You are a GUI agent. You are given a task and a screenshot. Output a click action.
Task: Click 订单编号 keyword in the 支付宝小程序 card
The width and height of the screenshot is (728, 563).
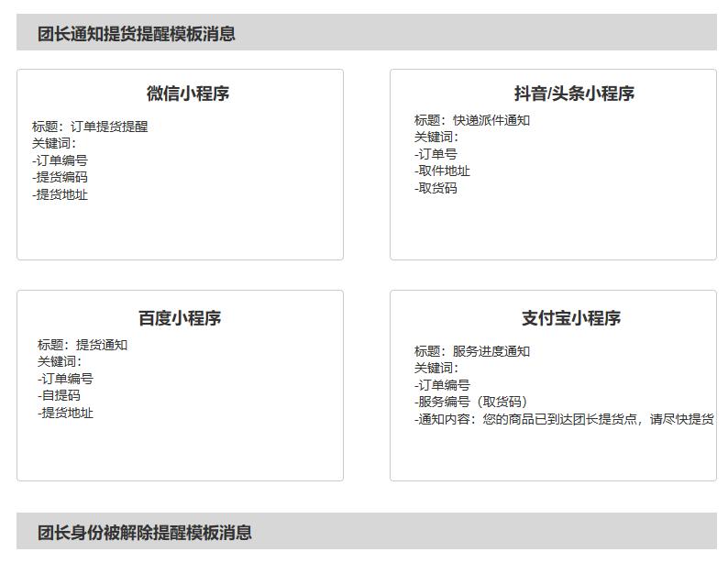point(442,385)
